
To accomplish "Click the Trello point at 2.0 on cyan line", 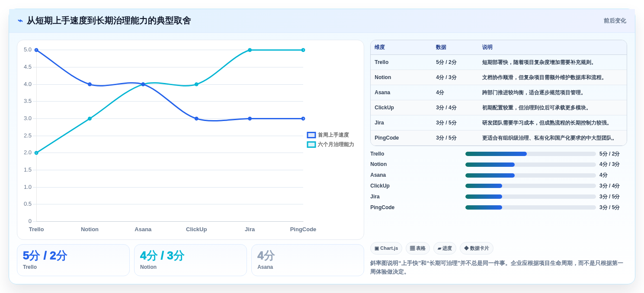I will pos(36,153).
